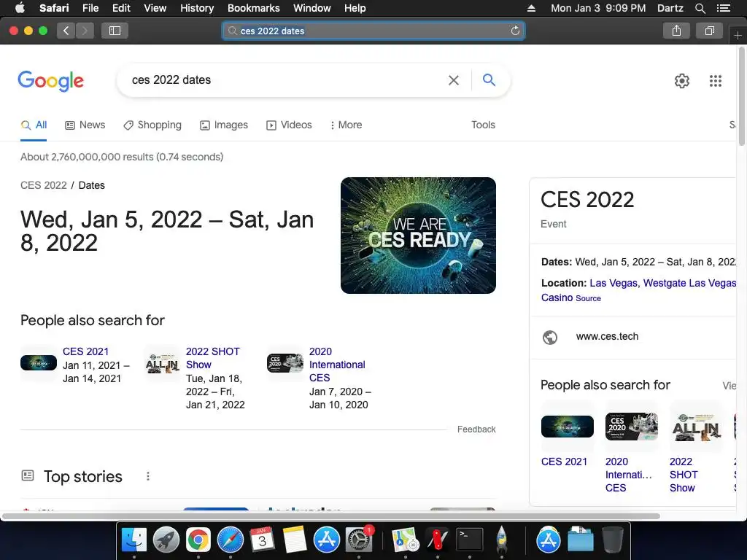Open a new tab with plus button
This screenshot has width=747, height=560.
point(738,36)
